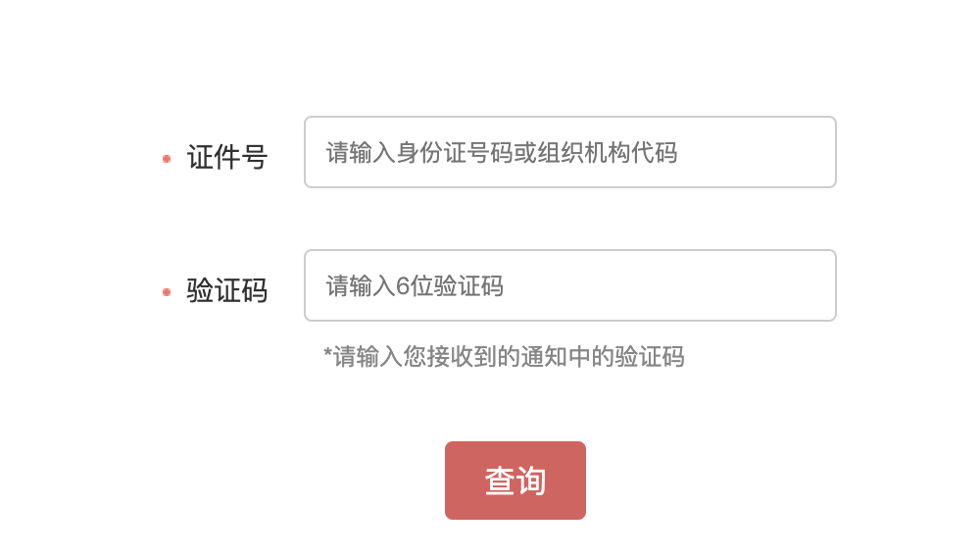
Task: Select the 请输入身份证号码或组织机构代码 placeholder field
Action: click(569, 152)
